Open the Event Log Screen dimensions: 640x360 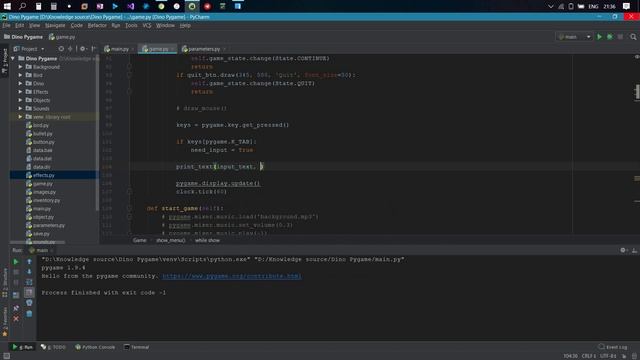pos(612,347)
